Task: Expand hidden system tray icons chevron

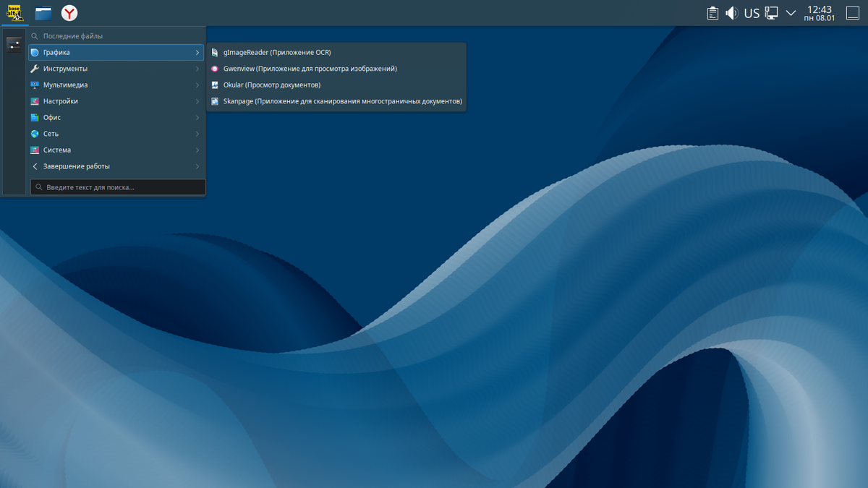Action: pos(791,12)
